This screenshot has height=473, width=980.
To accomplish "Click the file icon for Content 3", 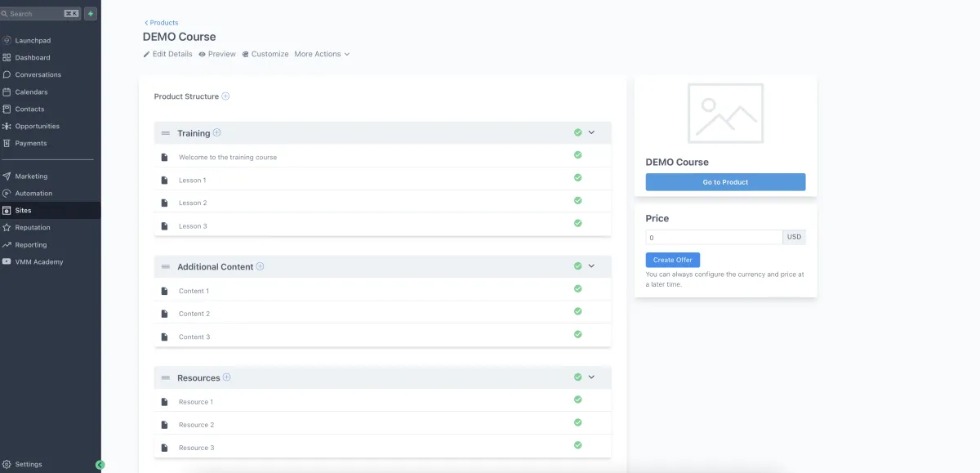I will [x=164, y=337].
